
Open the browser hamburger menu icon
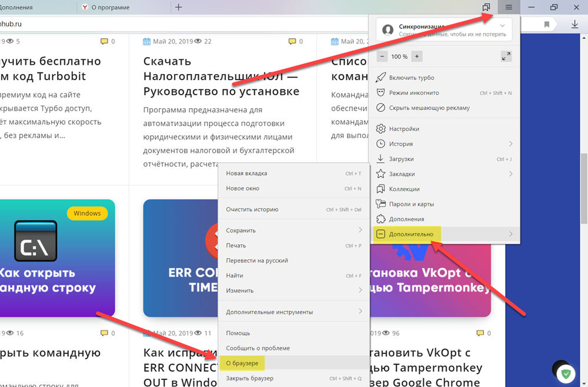coord(509,7)
